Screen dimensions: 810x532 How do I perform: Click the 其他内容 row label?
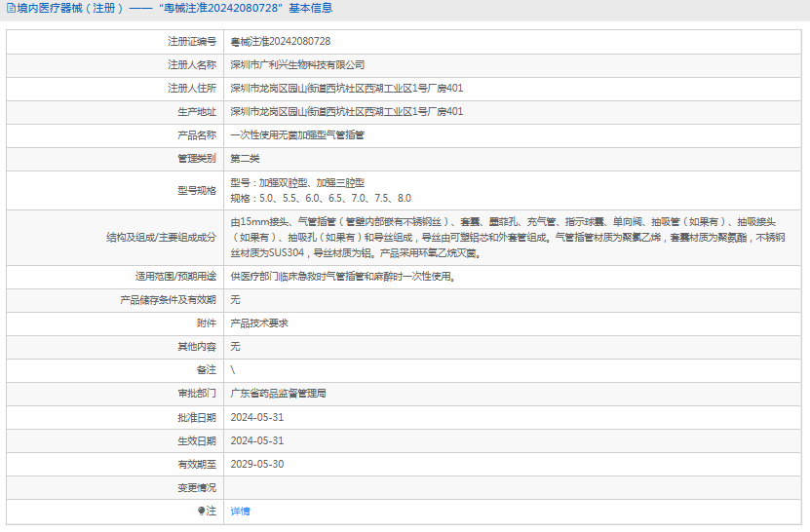click(x=197, y=347)
